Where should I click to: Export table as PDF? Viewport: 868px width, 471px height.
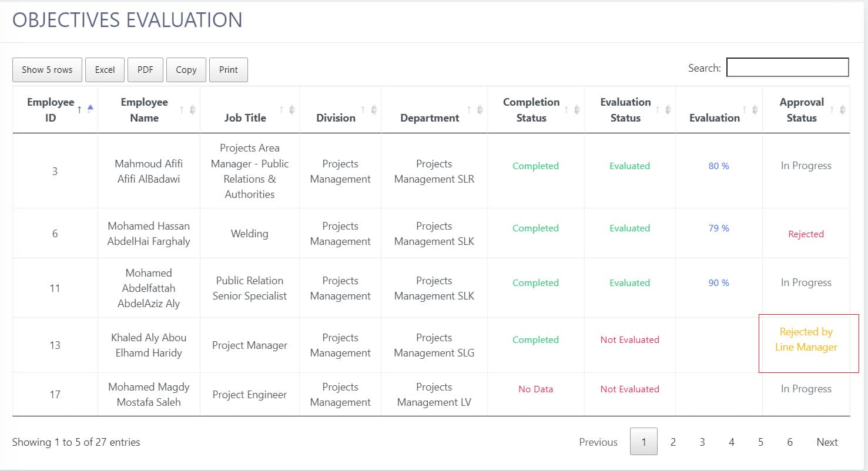[145, 70]
